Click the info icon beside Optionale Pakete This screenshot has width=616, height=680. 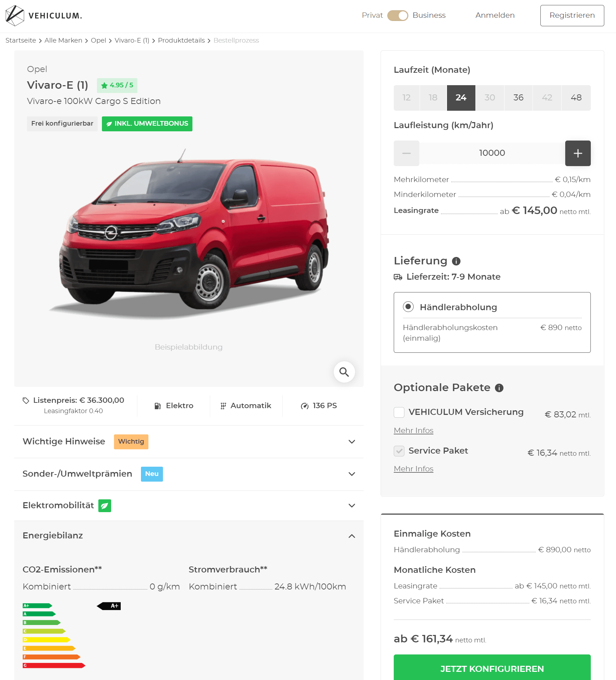[499, 388]
